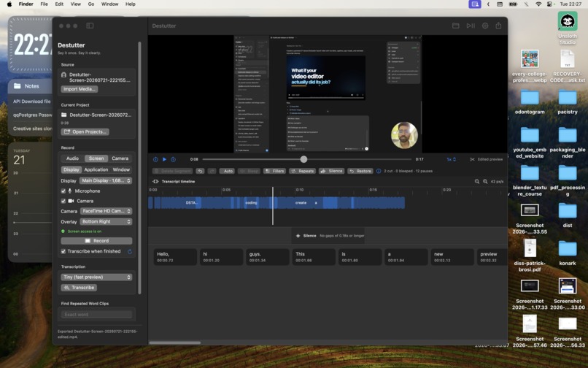Click the scissors Edited preview icon
Viewport: 588px width, 368px height.
coord(472,159)
